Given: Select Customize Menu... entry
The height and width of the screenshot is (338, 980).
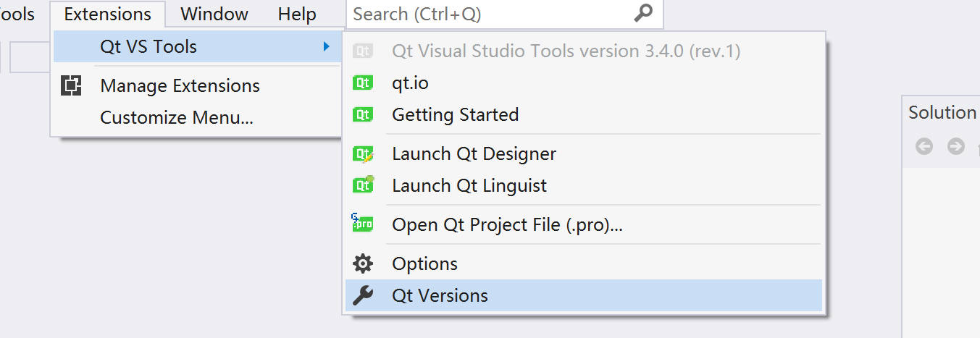Looking at the screenshot, I should tap(177, 117).
